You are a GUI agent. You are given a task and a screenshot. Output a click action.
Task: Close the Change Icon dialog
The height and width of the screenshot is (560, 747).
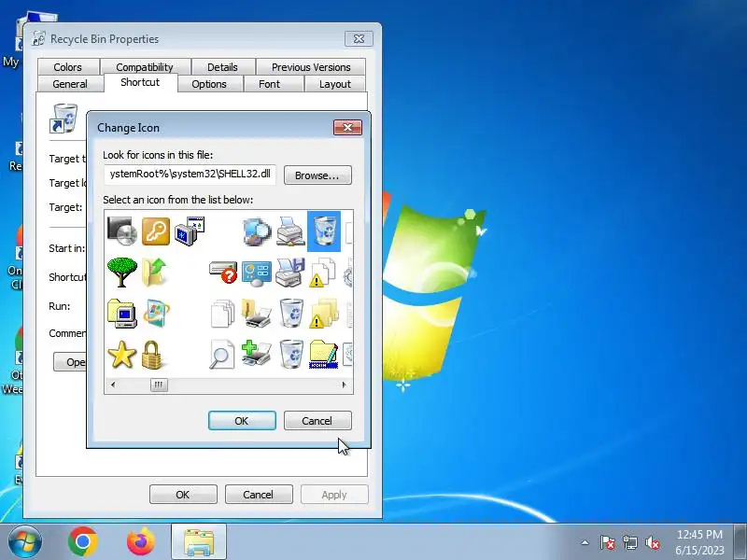coord(347,127)
